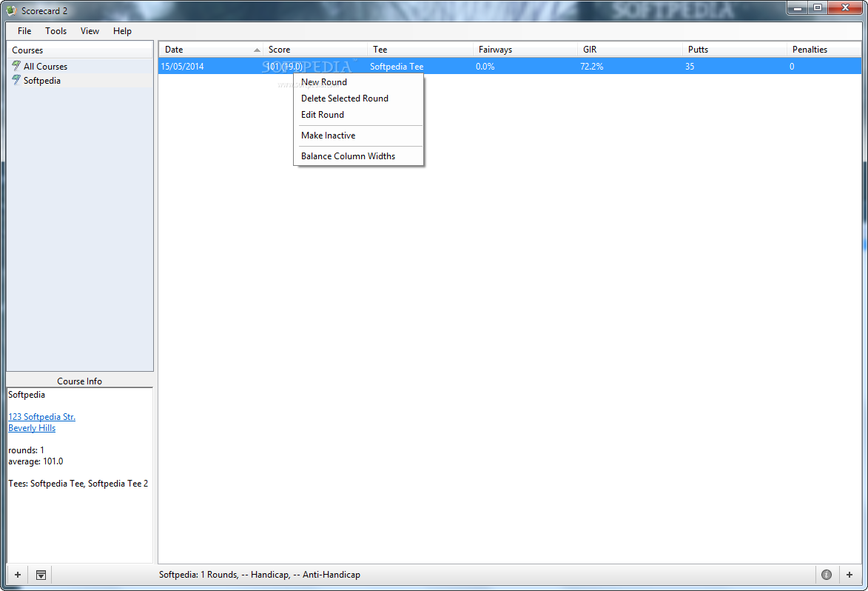Image resolution: width=868 pixels, height=591 pixels.
Task: Click the 35 putts cell
Action: [x=689, y=67]
